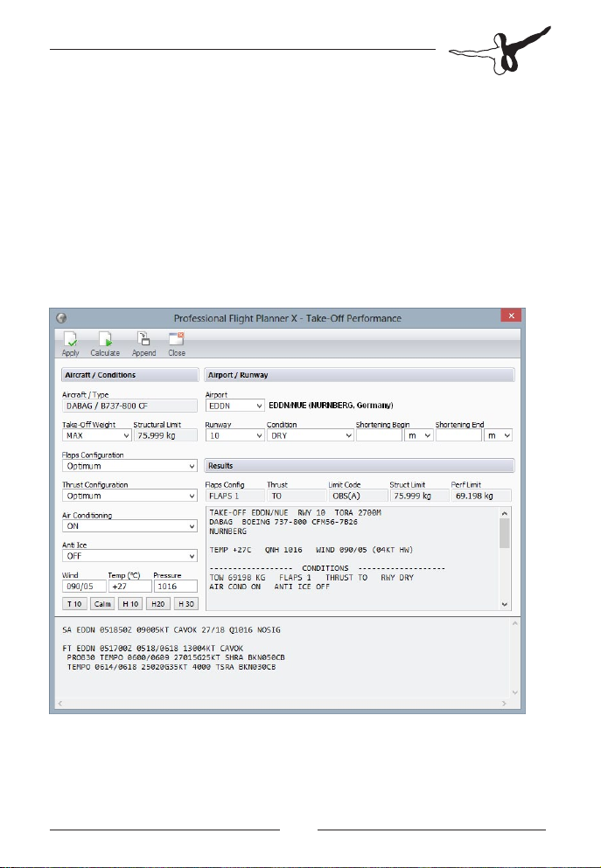Click the Struct Limit result field

[x=419, y=496]
